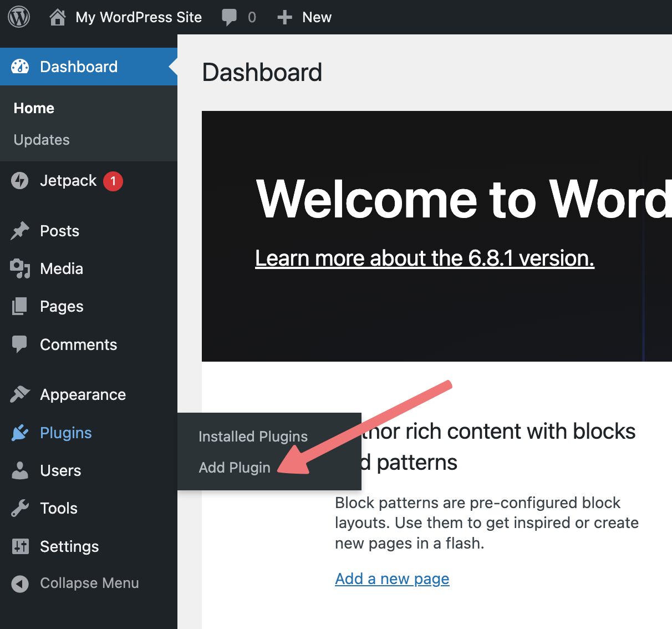The width and height of the screenshot is (672, 629).
Task: Select Dashboard in the sidebar
Action: click(x=79, y=67)
